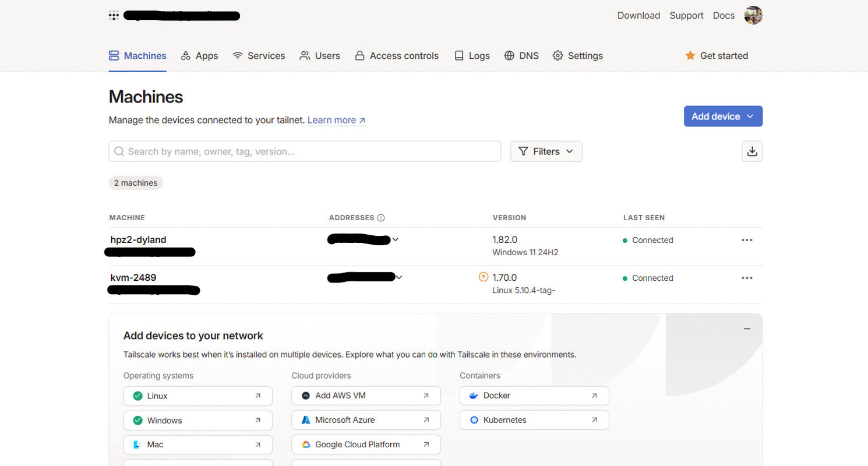Switch to the Apps tab
Viewport: 868px width, 466px height.
pos(199,56)
